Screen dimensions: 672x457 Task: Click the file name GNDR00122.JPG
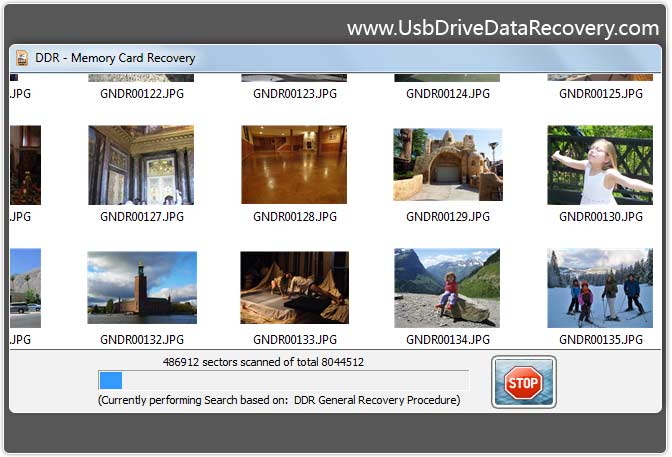[x=142, y=93]
